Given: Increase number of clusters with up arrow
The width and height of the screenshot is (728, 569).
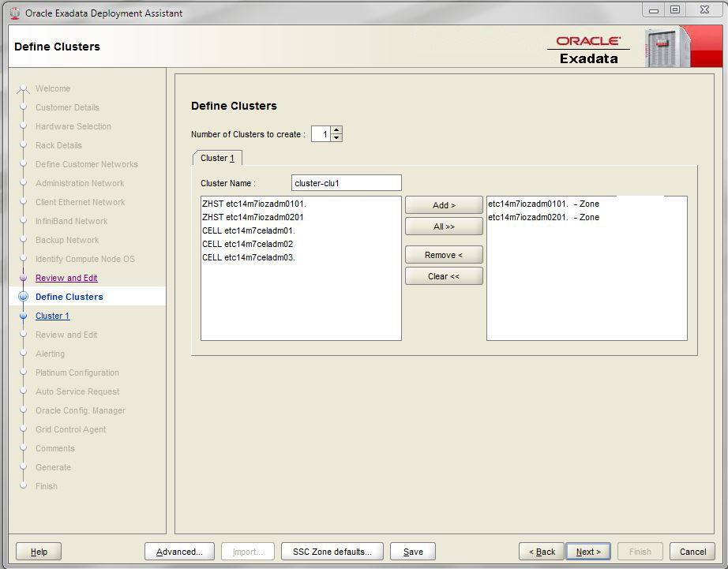Looking at the screenshot, I should coord(336,130).
